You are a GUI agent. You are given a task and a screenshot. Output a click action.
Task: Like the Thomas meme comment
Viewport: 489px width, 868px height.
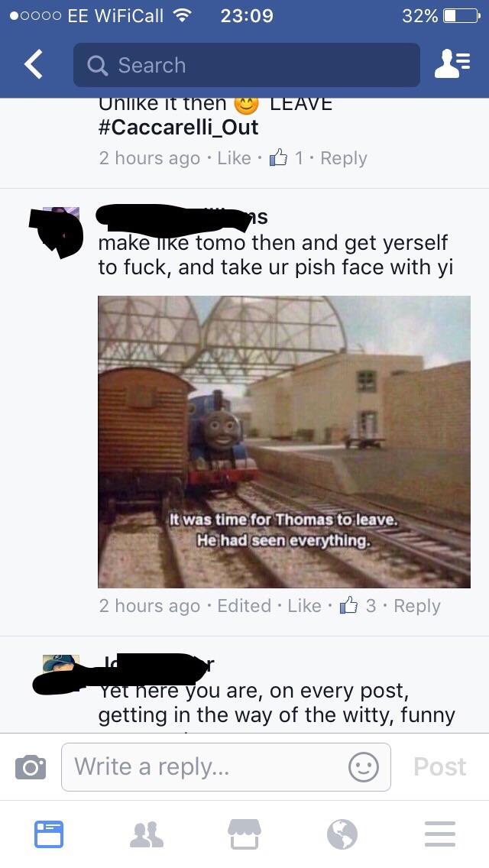click(304, 606)
